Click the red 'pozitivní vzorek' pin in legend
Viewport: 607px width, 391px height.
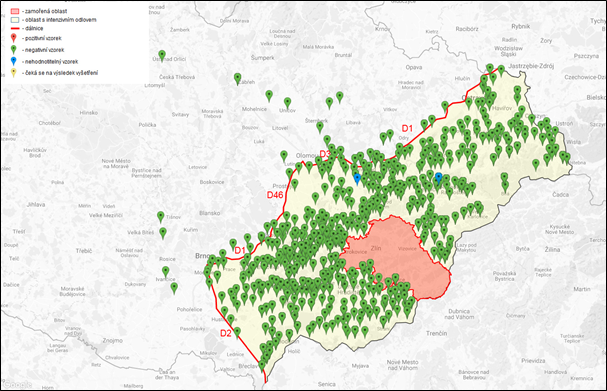tap(14, 38)
